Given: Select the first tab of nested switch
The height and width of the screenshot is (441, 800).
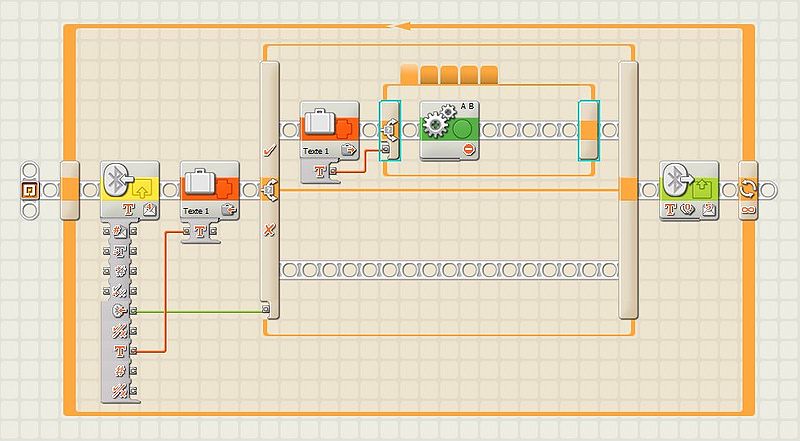Looking at the screenshot, I should (x=408, y=74).
